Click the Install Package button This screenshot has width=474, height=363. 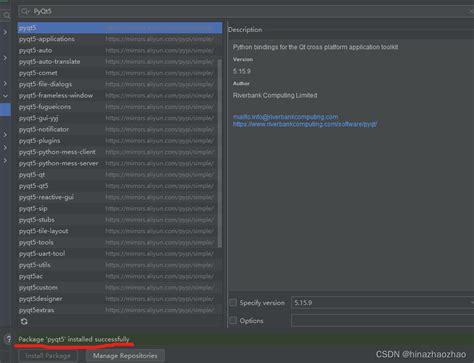48,356
